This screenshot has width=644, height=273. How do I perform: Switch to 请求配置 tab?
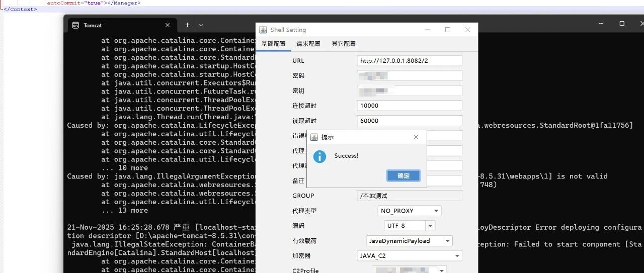[308, 44]
